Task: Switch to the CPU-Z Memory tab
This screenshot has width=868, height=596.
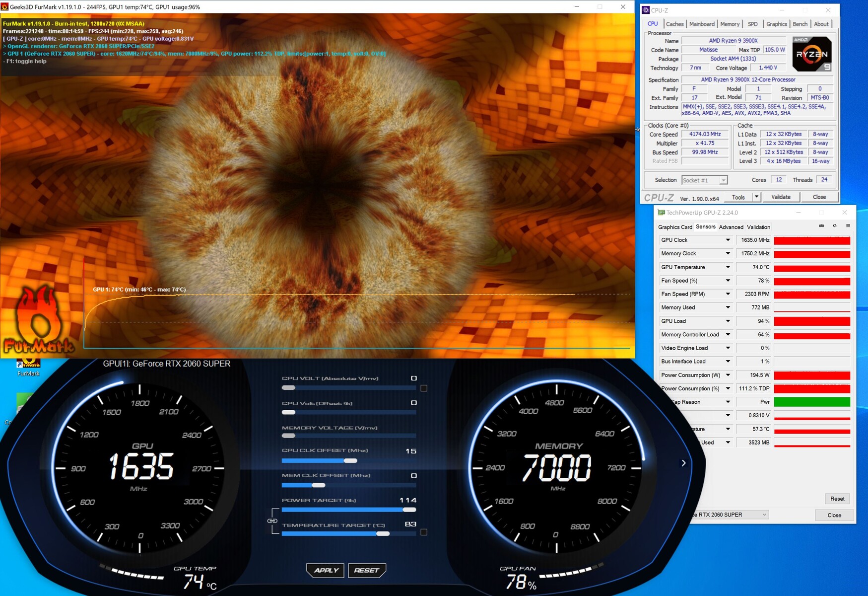Action: 730,24
